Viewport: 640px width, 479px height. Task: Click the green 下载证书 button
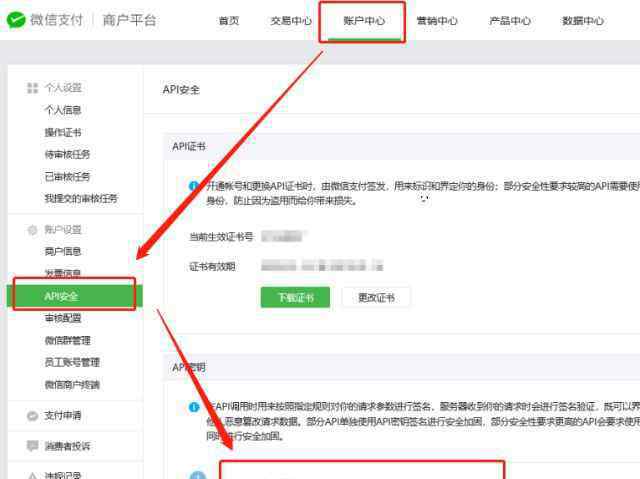[x=294, y=298]
